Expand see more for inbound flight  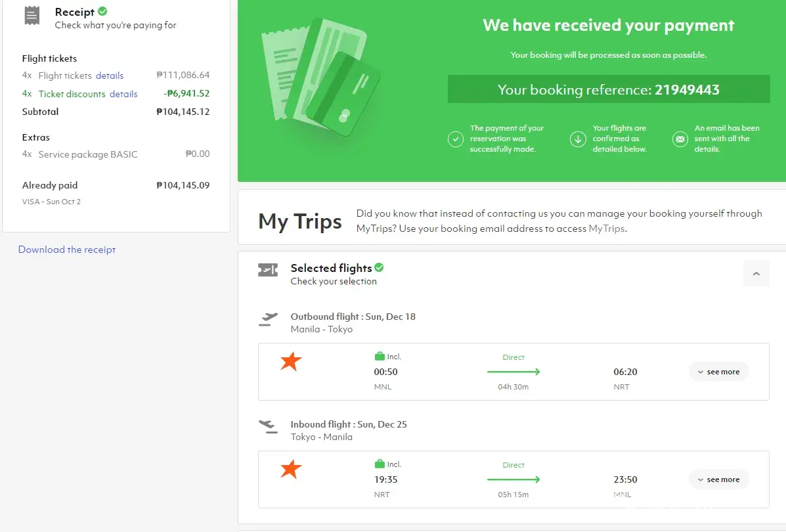click(718, 479)
